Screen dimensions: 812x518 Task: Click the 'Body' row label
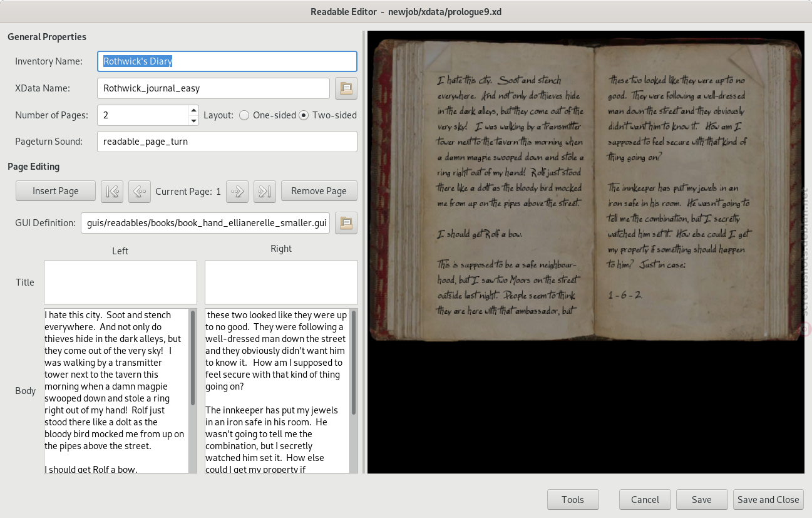(25, 391)
